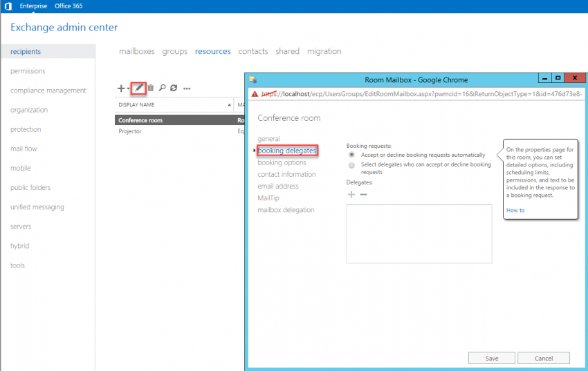Click the pencil Edit icon in toolbar
Viewport: 588px width, 371px height.
pos(138,88)
